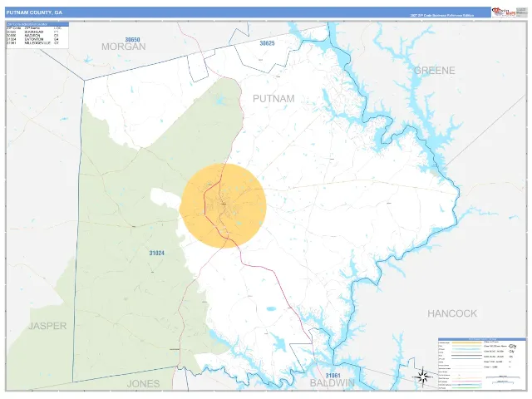Click the compass rose icon
The width and height of the screenshot is (532, 399).
422,377
